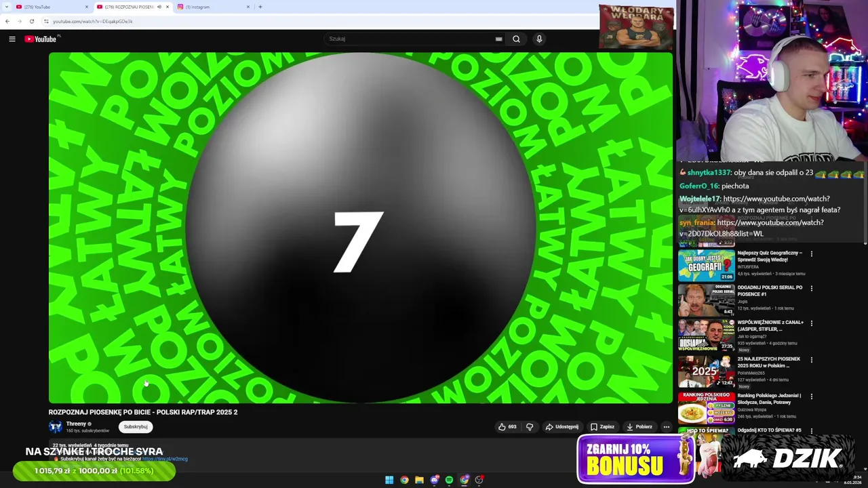868x488 pixels.
Task: Go to YouTube home via logo
Action: click(42, 39)
